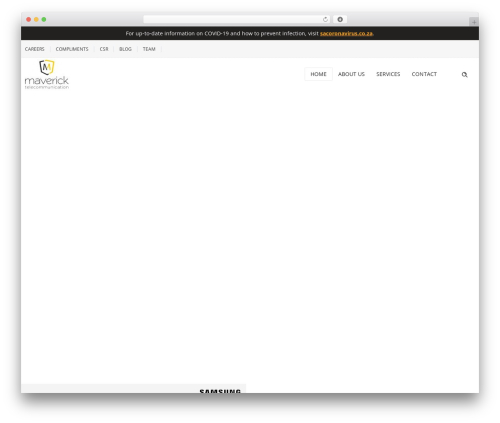The height and width of the screenshot is (423, 500).
Task: Open the Blog link in the top bar
Action: coord(125,49)
